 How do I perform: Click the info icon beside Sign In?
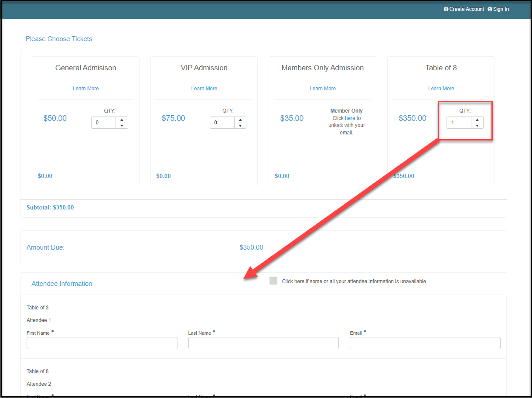click(490, 9)
